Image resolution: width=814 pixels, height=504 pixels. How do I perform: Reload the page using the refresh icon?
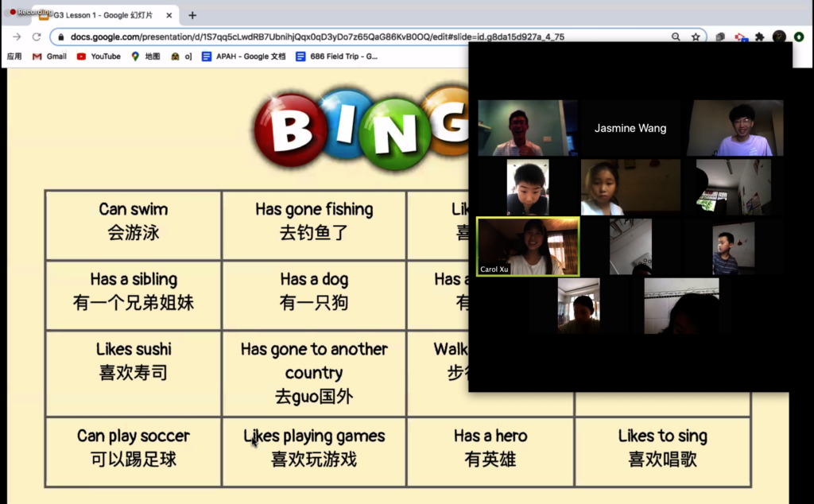pos(35,37)
